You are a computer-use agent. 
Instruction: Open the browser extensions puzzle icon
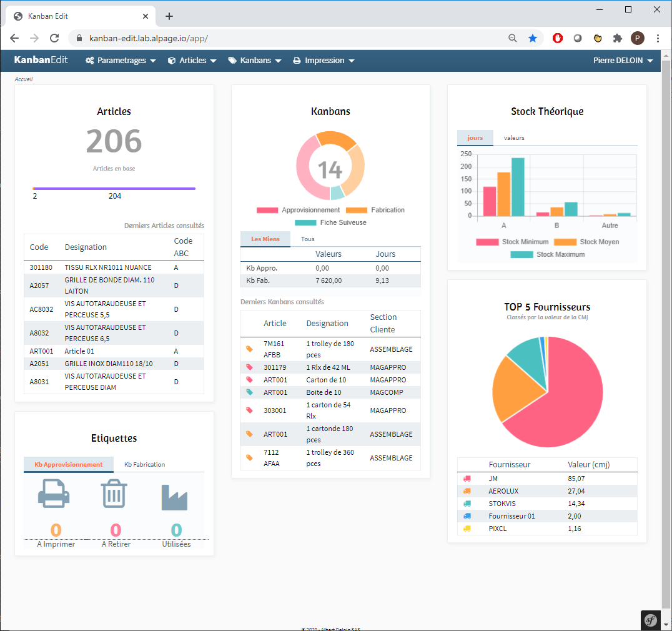click(617, 38)
